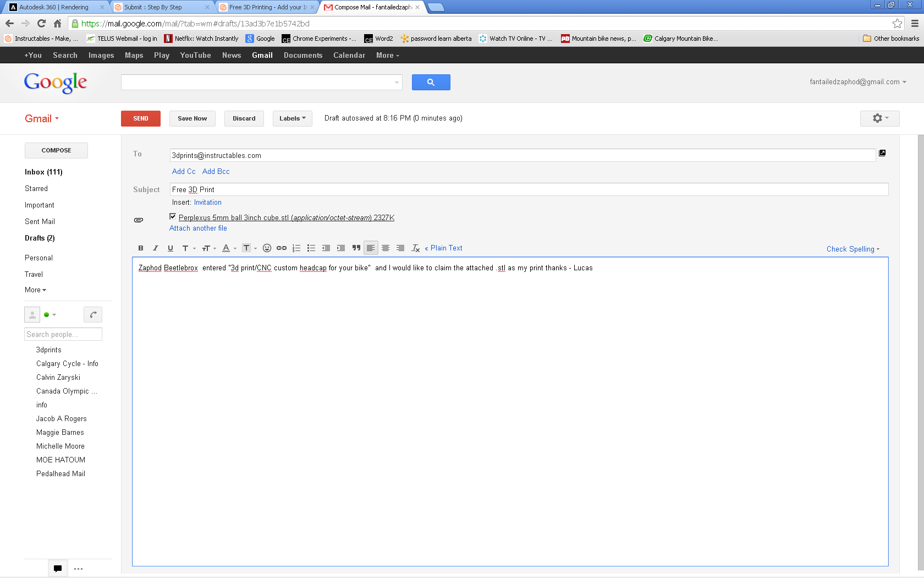Screen dimensions: 924x578
Task: Apply bulleted list formatting
Action: [311, 248]
